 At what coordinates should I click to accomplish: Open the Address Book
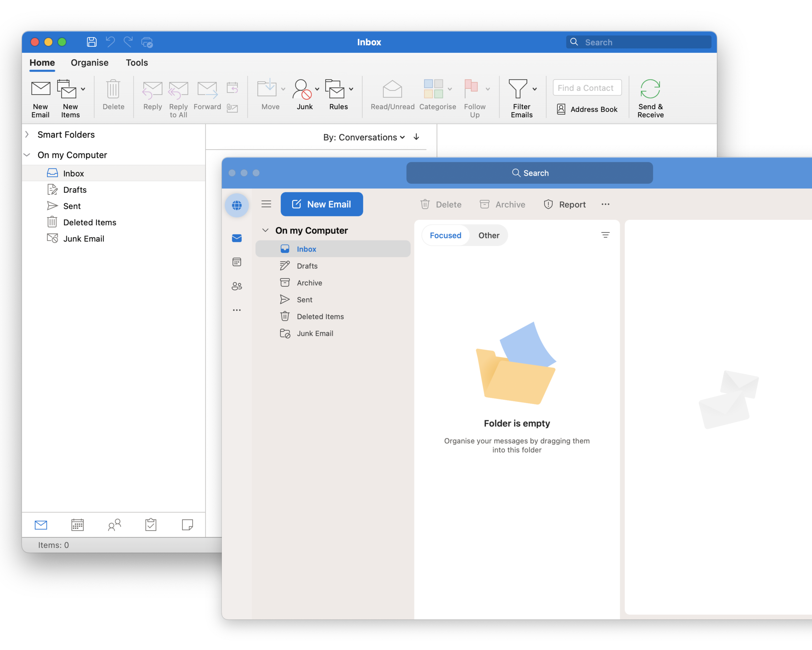[x=587, y=109]
